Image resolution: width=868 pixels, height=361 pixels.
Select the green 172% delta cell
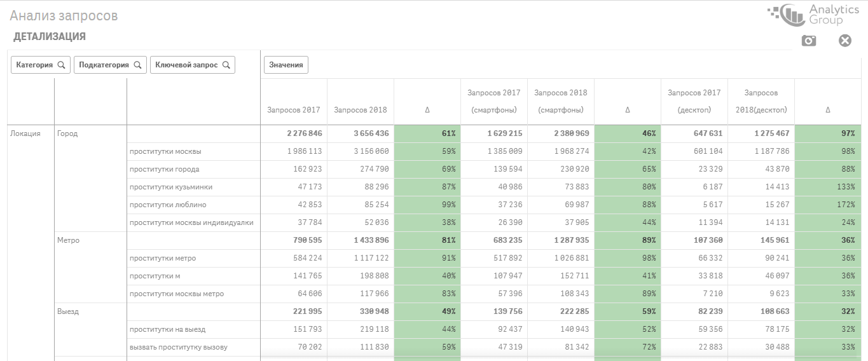pos(827,205)
